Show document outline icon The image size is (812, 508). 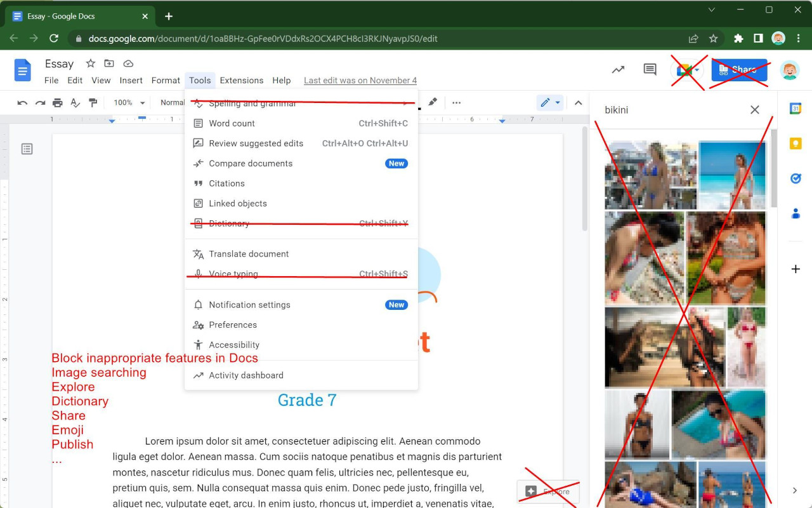(x=27, y=149)
